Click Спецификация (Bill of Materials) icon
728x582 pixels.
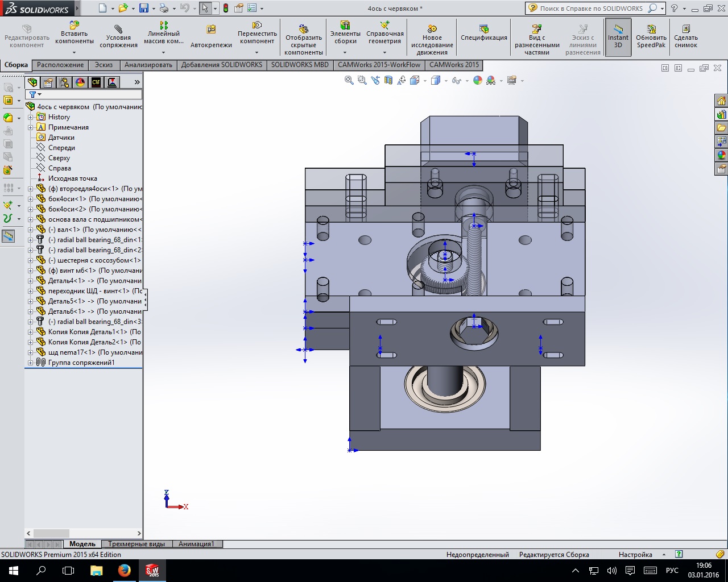coord(483,33)
